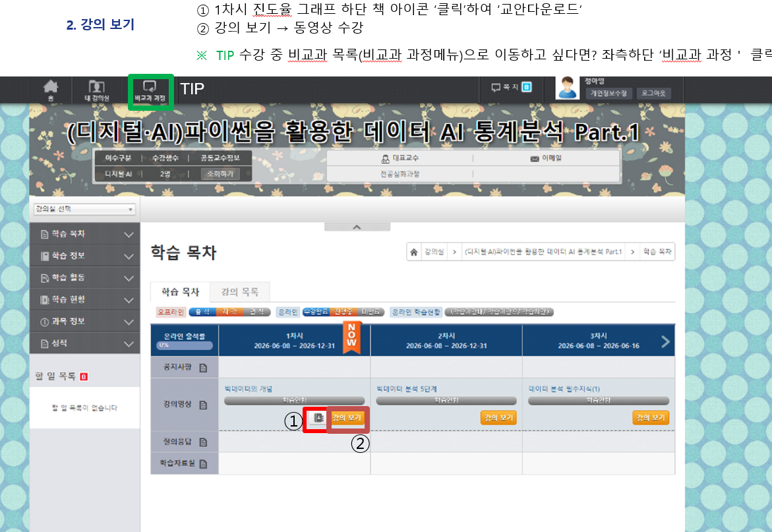Click 개인정보수정 button
Screen dimensions: 772x532
coord(609,94)
